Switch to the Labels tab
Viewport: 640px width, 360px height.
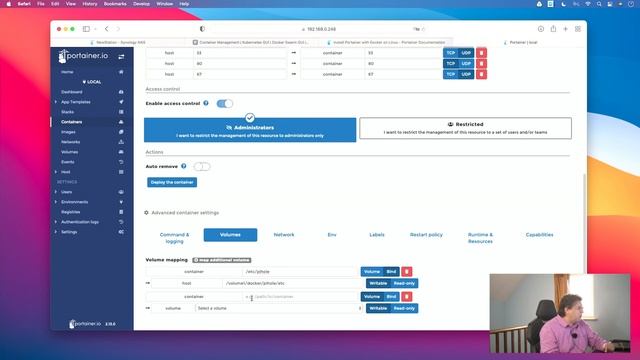[x=377, y=235]
